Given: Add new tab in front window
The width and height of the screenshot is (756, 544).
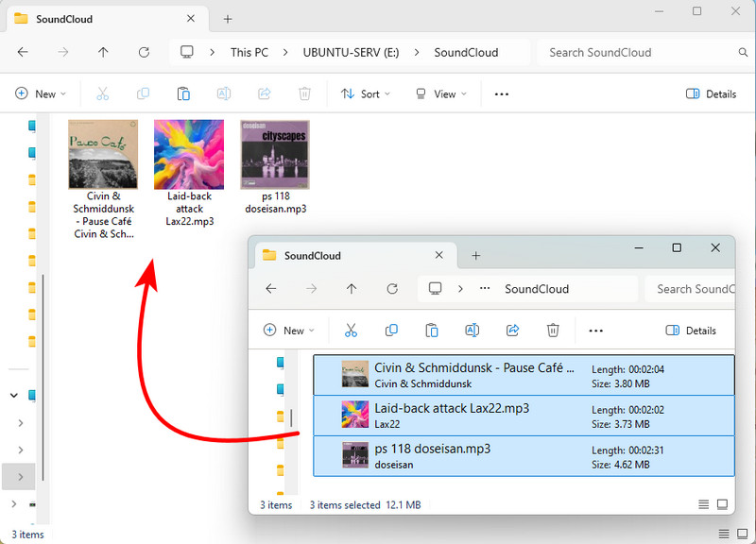Looking at the screenshot, I should point(476,256).
